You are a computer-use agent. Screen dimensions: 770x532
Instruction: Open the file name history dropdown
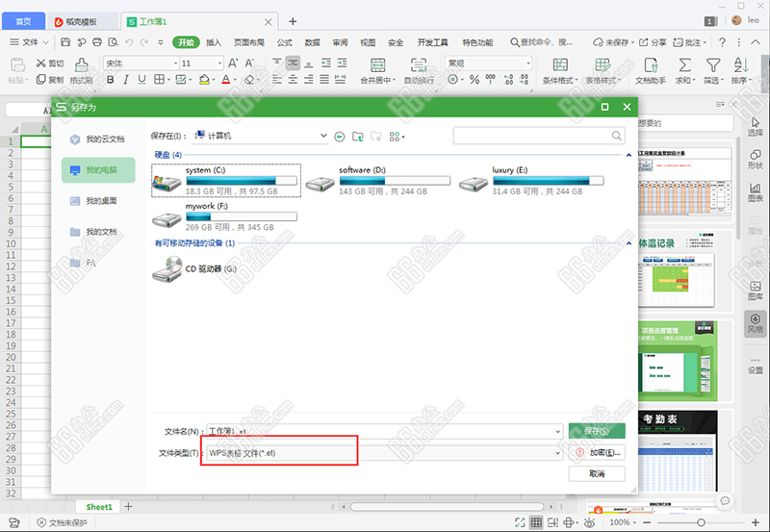pos(558,431)
